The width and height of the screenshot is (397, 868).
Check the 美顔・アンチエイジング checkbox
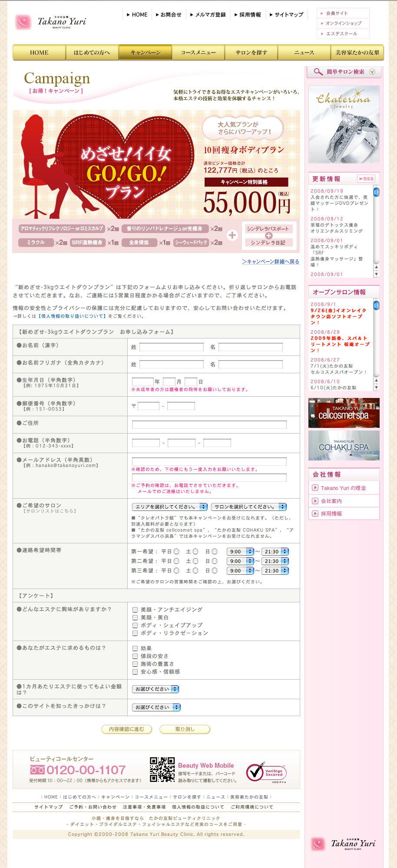tap(135, 610)
